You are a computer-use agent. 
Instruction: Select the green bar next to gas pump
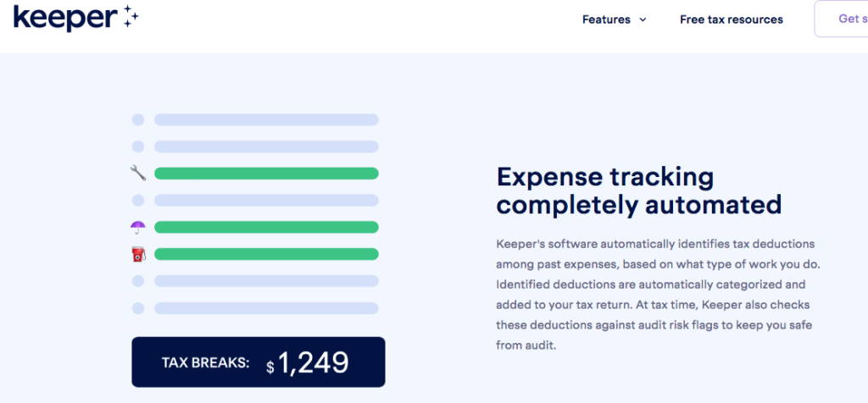pyautogui.click(x=266, y=254)
